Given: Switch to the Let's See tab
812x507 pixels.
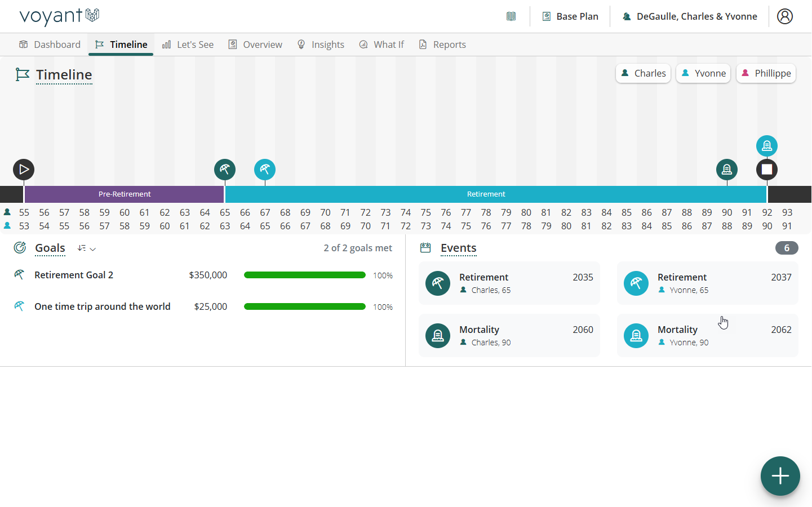Looking at the screenshot, I should 188,45.
